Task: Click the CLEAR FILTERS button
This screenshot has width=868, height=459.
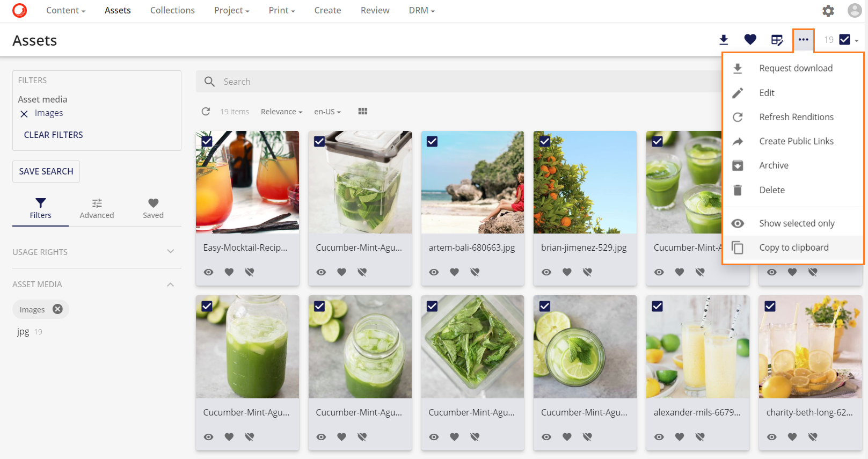Action: pos(54,135)
